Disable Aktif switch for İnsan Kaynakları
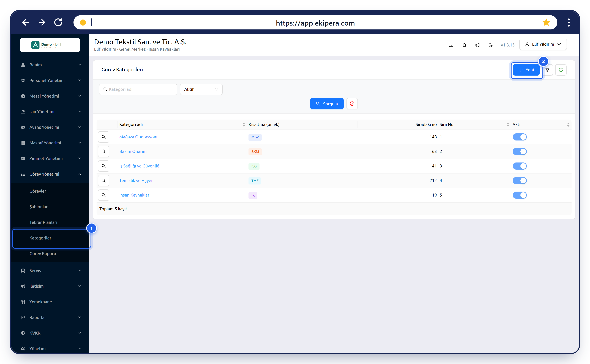 [x=519, y=195]
